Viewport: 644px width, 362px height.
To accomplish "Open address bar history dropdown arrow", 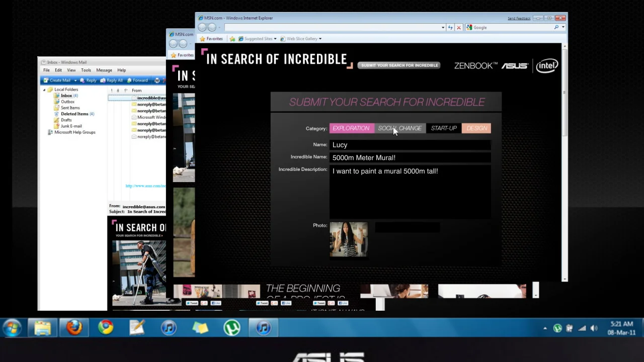I will (x=443, y=28).
